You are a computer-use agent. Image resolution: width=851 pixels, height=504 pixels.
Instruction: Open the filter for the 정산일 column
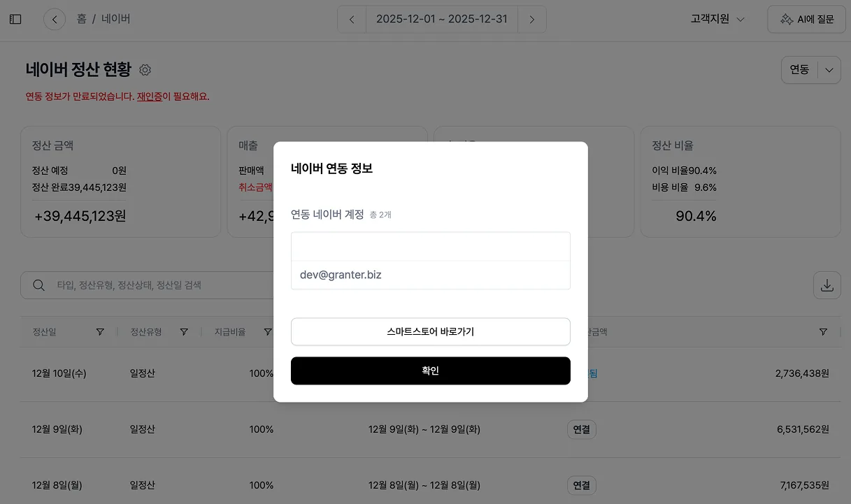pyautogui.click(x=100, y=332)
